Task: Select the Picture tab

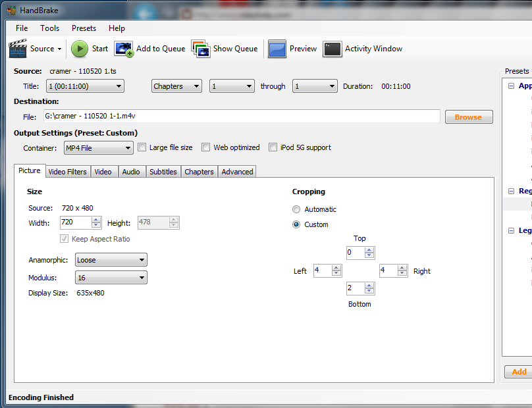Action: click(30, 170)
